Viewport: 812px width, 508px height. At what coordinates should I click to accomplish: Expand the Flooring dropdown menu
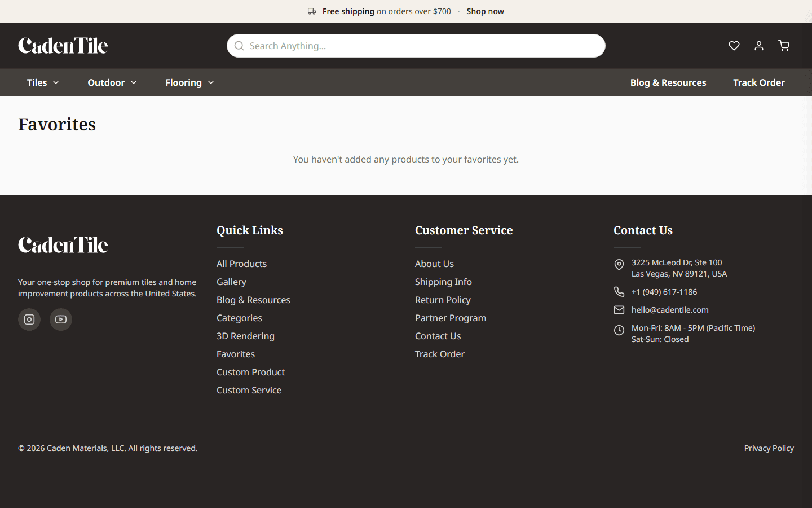[190, 82]
